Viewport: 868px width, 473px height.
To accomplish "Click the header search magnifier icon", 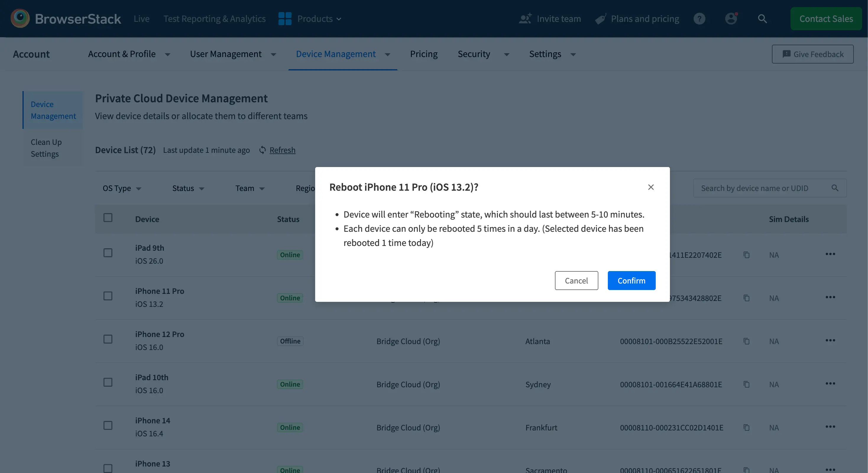I will coord(762,19).
